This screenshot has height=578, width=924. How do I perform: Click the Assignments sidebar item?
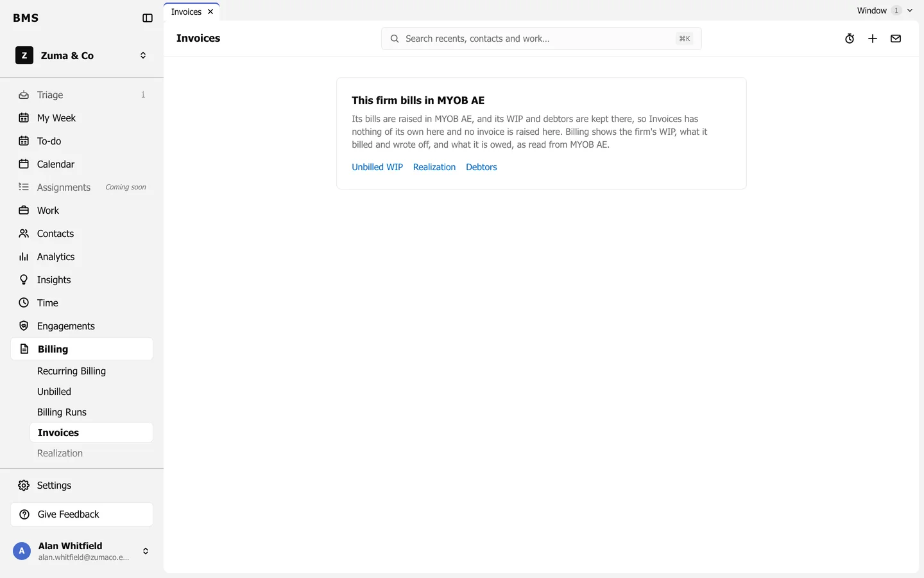(81, 188)
